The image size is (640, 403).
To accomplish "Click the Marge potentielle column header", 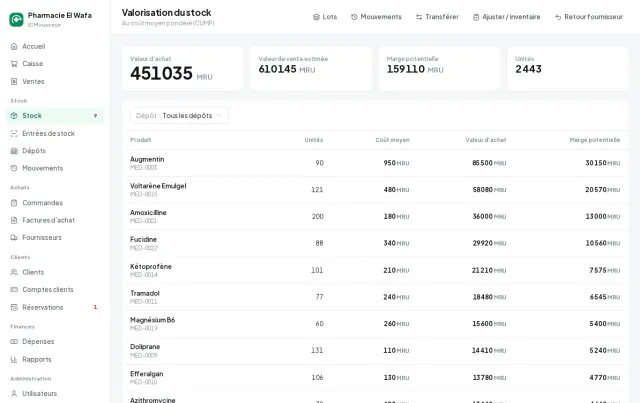I will (595, 140).
